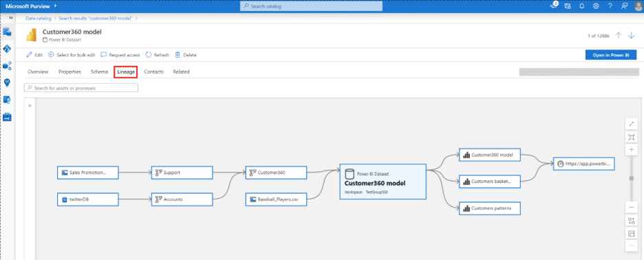The height and width of the screenshot is (260, 644).
Task: Select the Customer360 model report node
Action: pos(490,155)
